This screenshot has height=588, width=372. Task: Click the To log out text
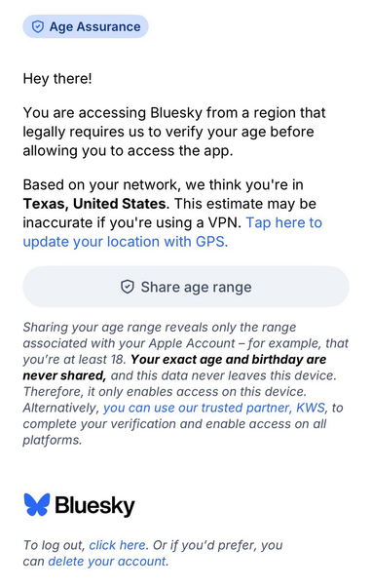tap(55, 545)
